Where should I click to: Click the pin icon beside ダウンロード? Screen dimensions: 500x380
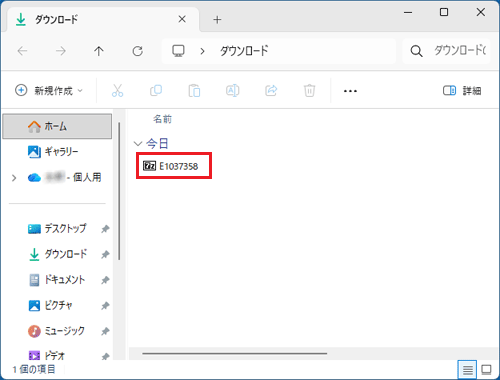pyautogui.click(x=105, y=254)
